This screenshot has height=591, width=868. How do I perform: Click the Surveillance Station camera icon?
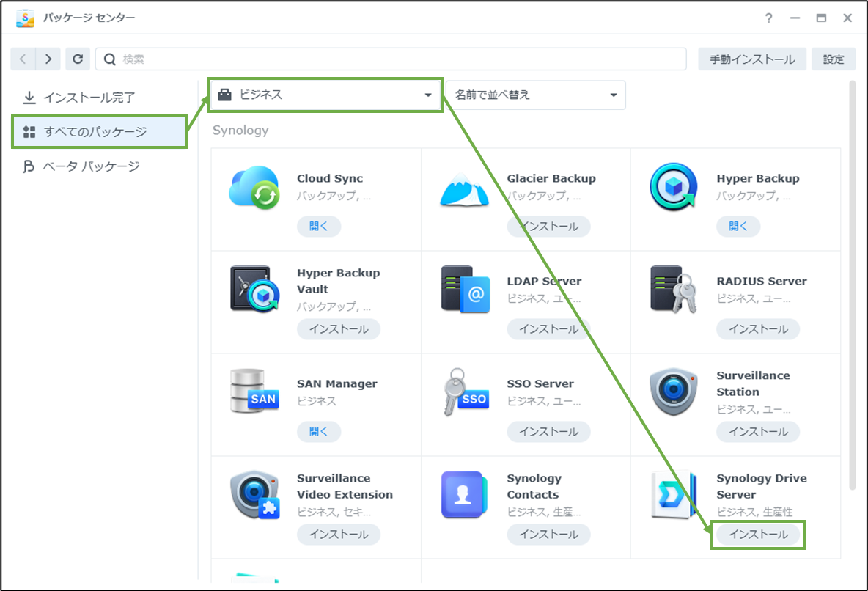click(673, 391)
